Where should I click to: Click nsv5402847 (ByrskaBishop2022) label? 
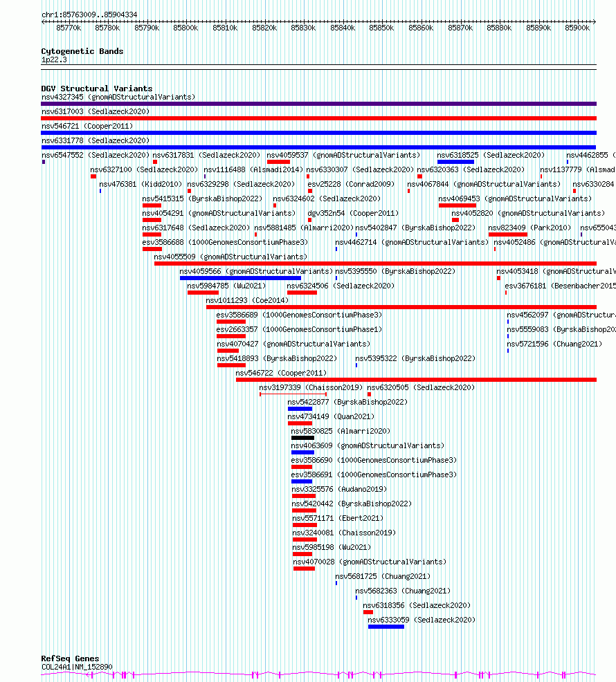[415, 228]
